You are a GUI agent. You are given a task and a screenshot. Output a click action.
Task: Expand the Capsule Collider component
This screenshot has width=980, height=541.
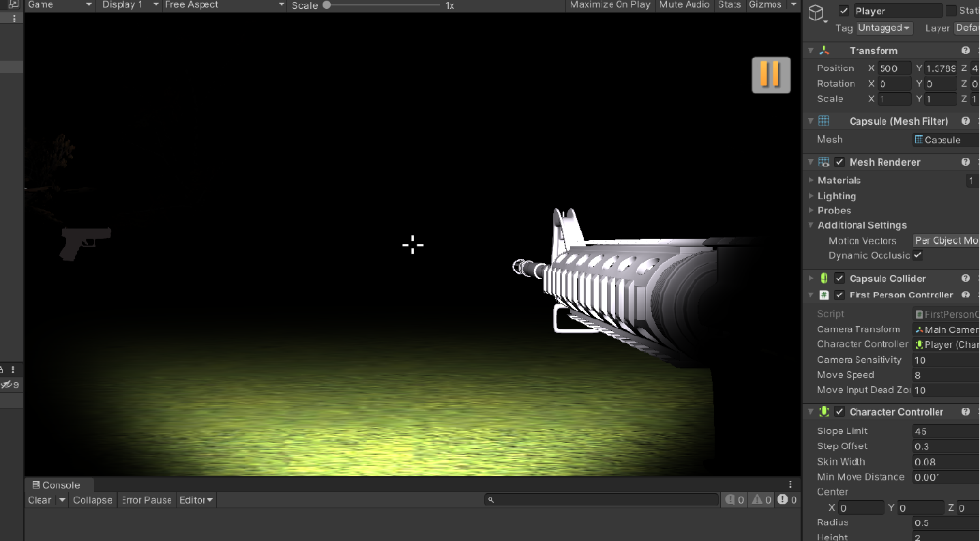(x=811, y=278)
